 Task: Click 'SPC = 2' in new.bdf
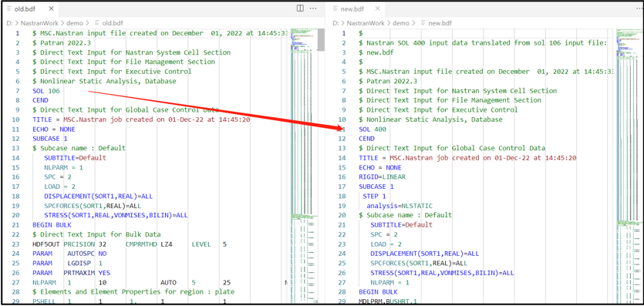[x=384, y=234]
